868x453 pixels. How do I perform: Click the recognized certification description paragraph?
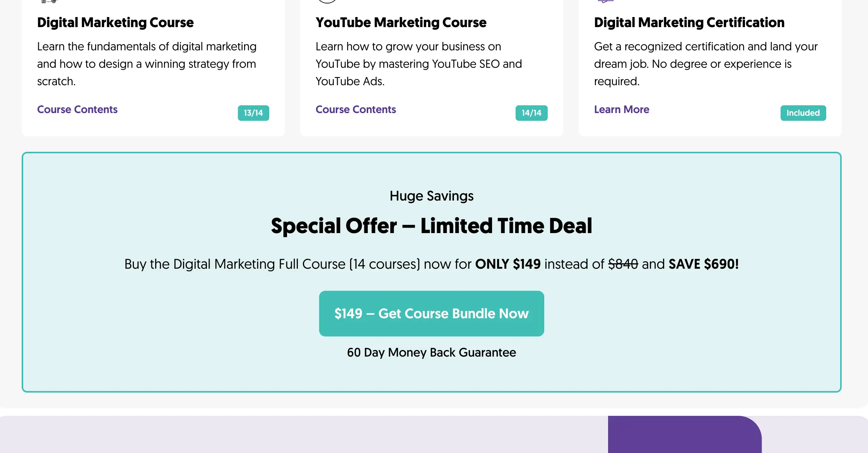706,64
